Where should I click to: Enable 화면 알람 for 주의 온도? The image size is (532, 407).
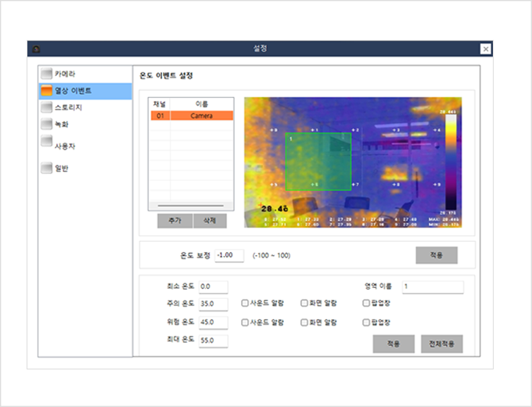(304, 303)
